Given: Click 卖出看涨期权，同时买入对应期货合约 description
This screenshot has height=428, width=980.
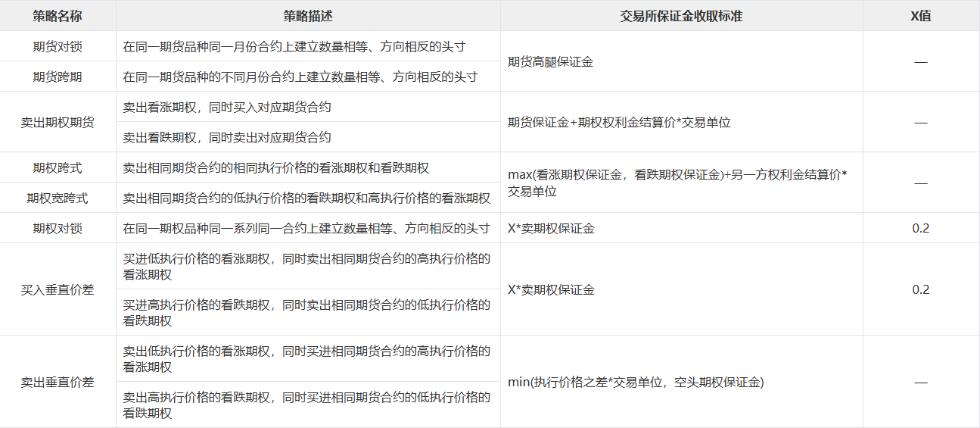Looking at the screenshot, I should click(308, 107).
